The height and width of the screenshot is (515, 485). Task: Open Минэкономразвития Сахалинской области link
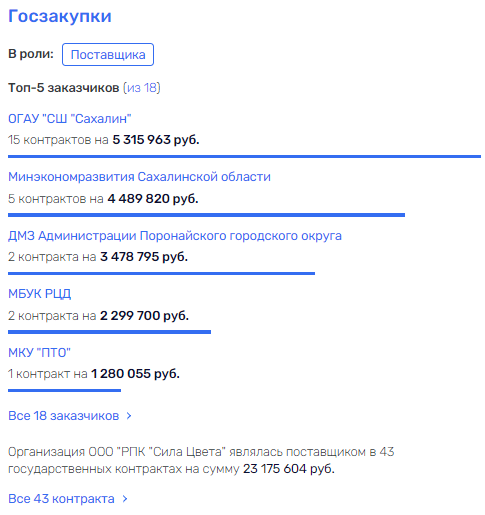[139, 177]
